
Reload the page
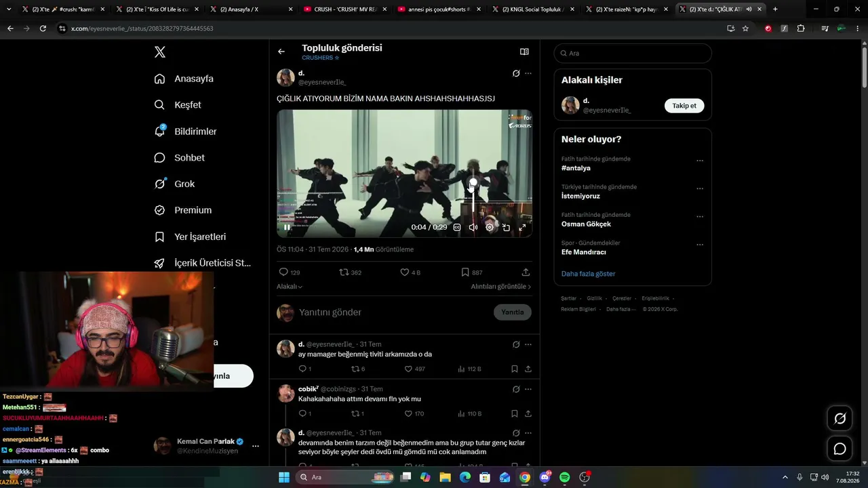tap(43, 28)
